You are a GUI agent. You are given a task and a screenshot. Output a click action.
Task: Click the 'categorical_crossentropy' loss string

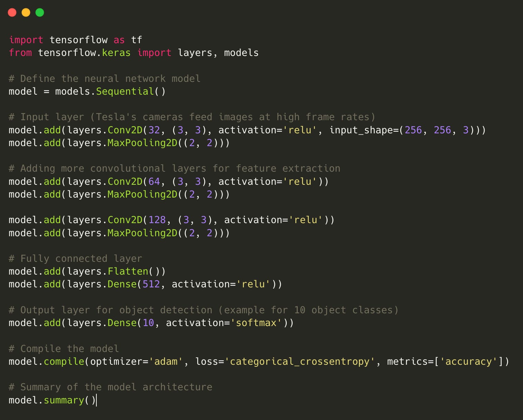(x=299, y=362)
